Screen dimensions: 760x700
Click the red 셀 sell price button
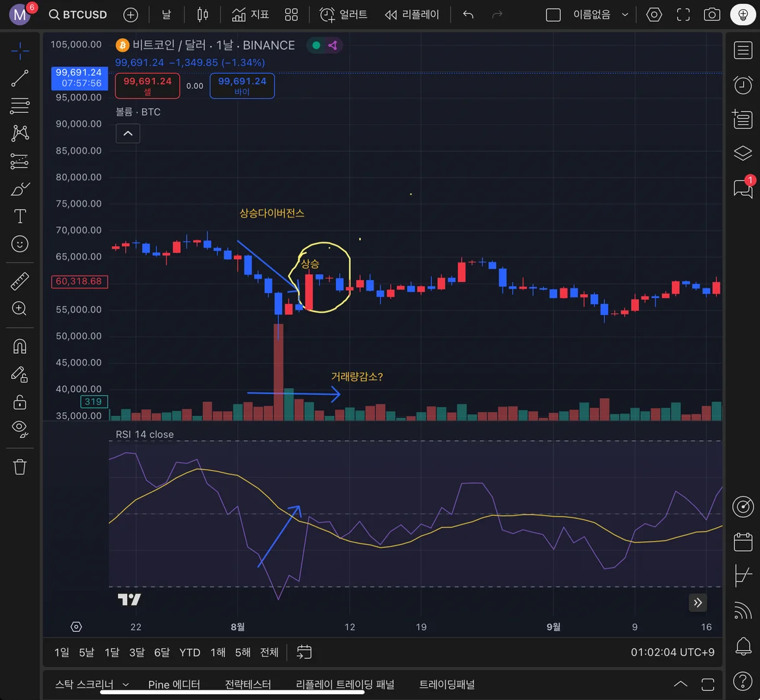tap(147, 86)
